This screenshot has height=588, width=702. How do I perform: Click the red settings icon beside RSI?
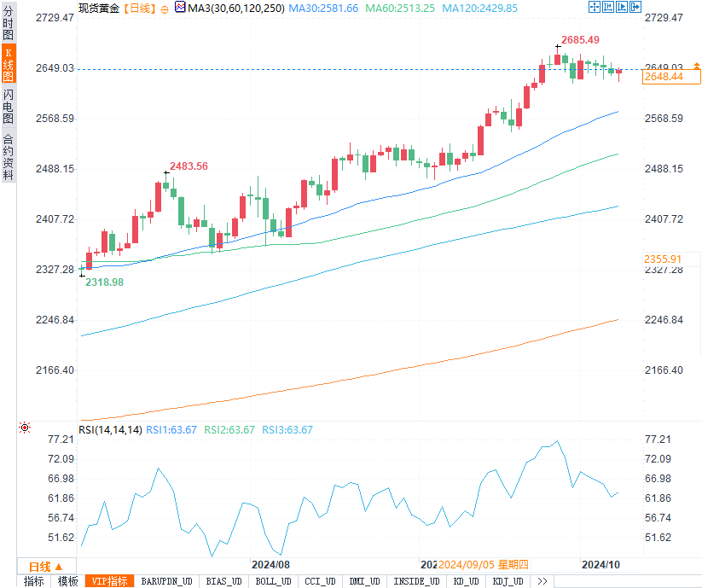pos(25,427)
